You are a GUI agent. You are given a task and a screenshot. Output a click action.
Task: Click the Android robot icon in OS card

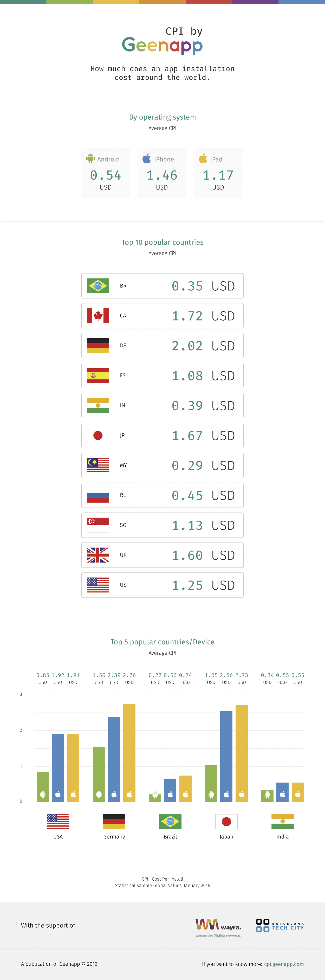pyautogui.click(x=90, y=158)
